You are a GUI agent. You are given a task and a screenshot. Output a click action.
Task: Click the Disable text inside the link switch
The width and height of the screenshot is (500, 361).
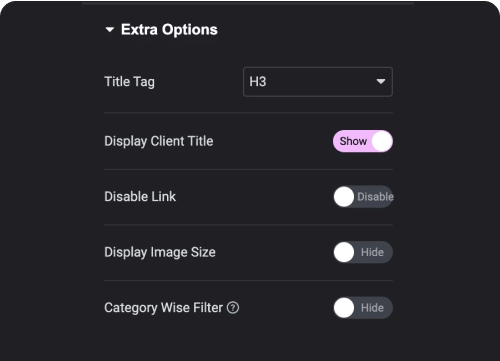tap(375, 197)
